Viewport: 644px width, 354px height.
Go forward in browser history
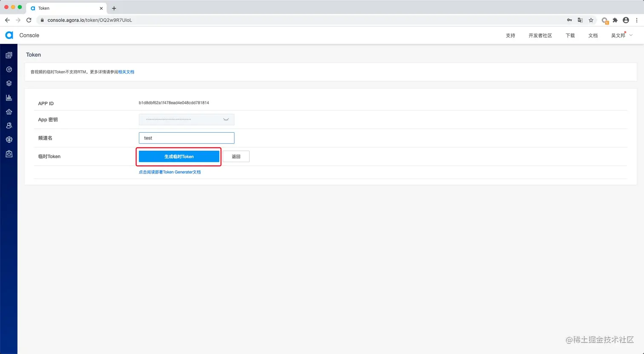click(18, 20)
